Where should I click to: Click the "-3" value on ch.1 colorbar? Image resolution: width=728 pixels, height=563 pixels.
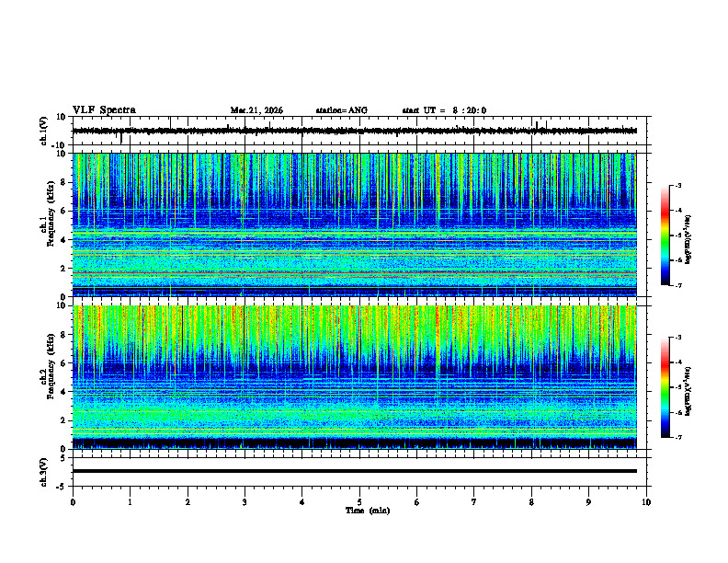(x=678, y=186)
